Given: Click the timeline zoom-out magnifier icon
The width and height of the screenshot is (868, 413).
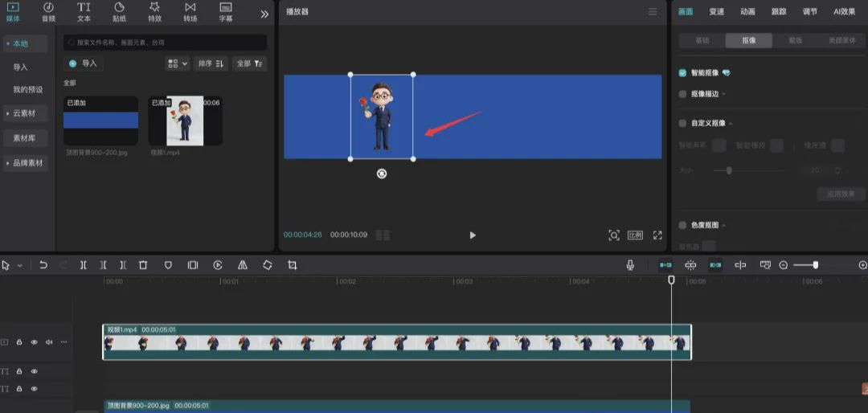Looking at the screenshot, I should pyautogui.click(x=784, y=265).
